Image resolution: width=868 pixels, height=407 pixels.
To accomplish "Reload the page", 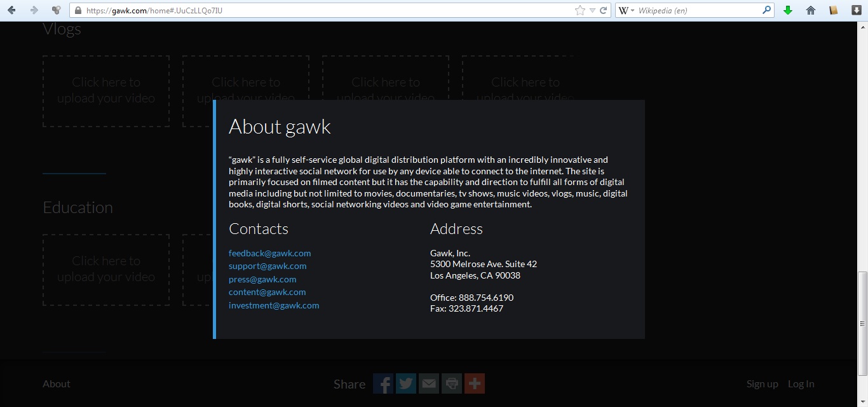I will [x=604, y=10].
